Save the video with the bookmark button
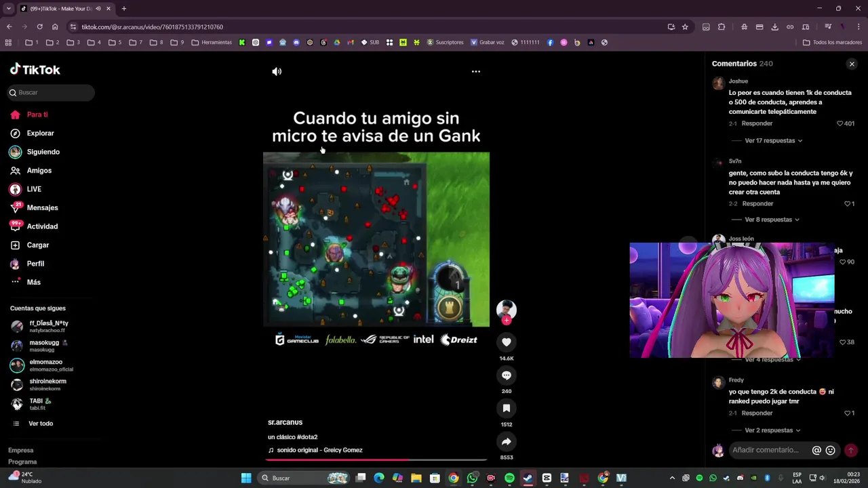Screen dimensions: 868x488 coord(506,409)
